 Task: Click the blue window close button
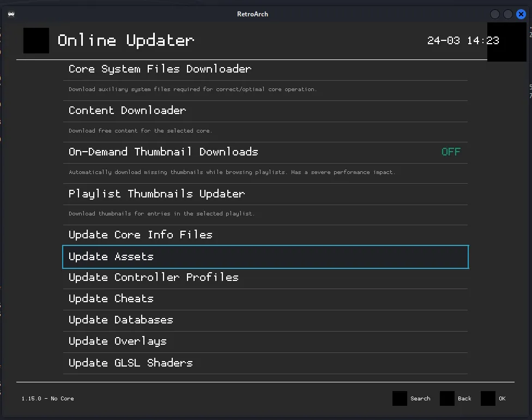(521, 14)
